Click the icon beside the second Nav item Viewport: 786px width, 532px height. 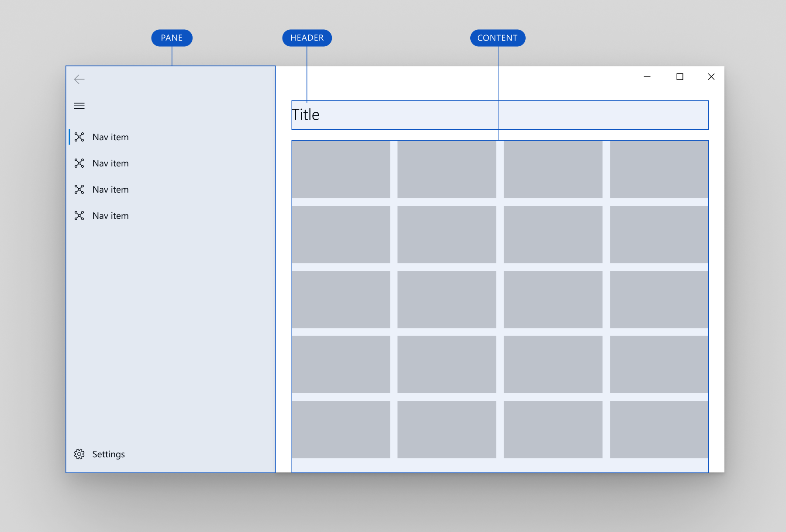[79, 163]
